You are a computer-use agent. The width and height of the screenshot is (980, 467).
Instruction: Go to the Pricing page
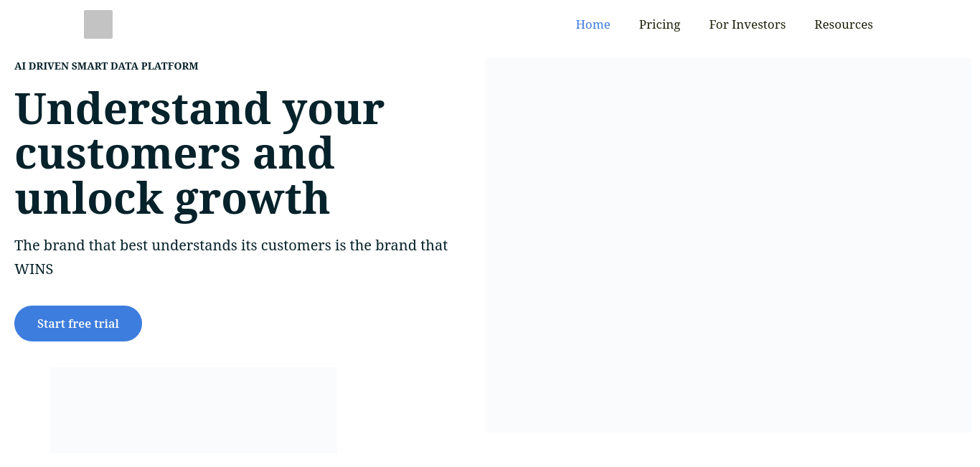[x=659, y=24]
